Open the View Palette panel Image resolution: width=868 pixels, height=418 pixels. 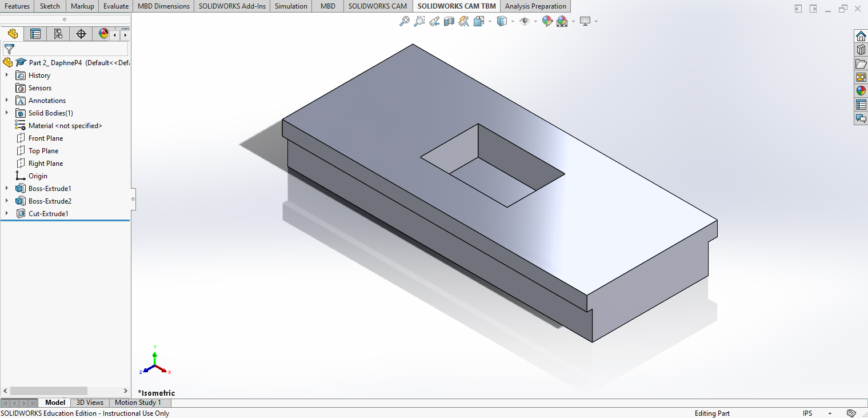(x=861, y=77)
